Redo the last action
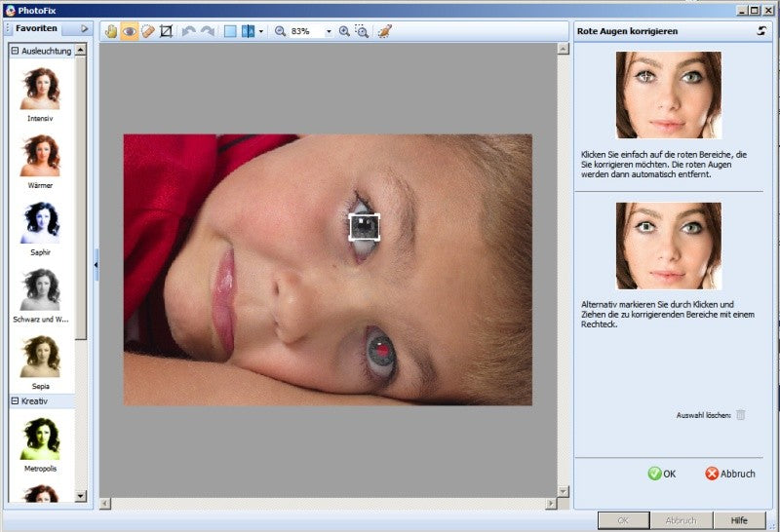Screen dimensions: 780x532 [x=208, y=31]
